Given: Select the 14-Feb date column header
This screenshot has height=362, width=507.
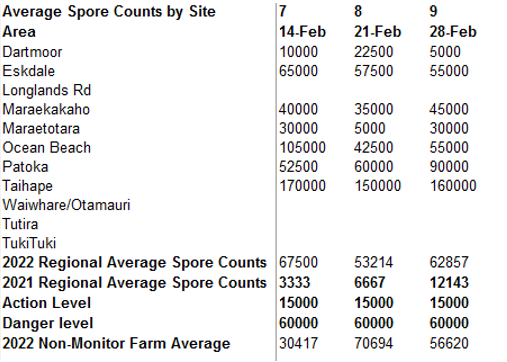Looking at the screenshot, I should tap(302, 32).
